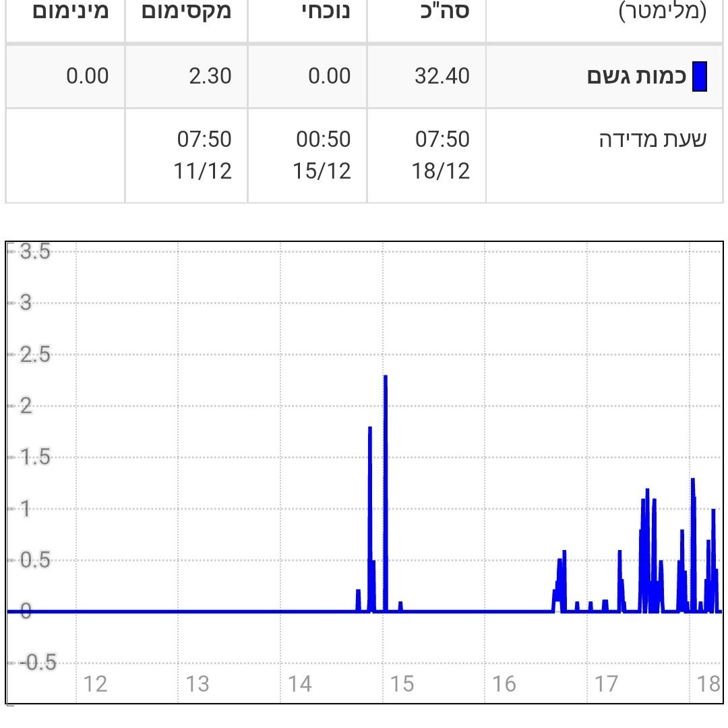This screenshot has width=728, height=728.
Task: Click the 'מינימום' column header
Action: pos(71,12)
